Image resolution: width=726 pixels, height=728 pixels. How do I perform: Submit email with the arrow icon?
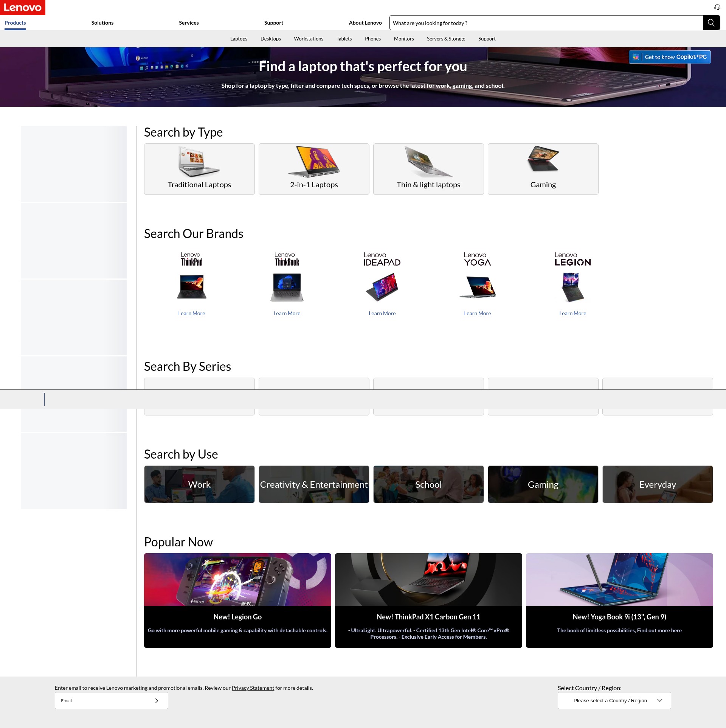[157, 701]
